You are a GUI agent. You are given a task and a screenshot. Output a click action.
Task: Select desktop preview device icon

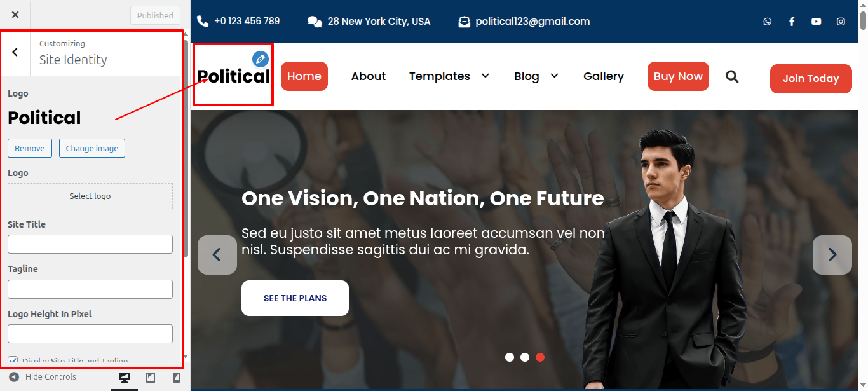125,378
